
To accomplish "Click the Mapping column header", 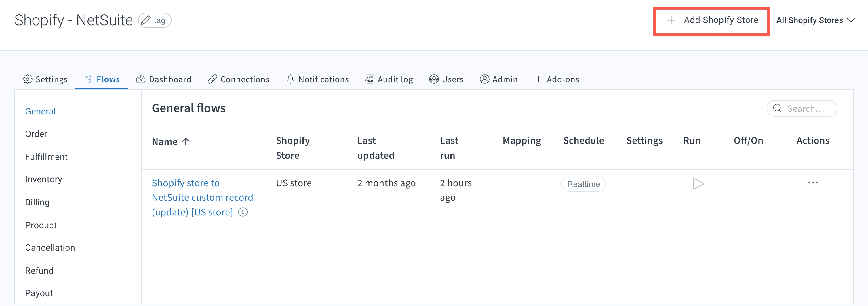I will (x=521, y=140).
